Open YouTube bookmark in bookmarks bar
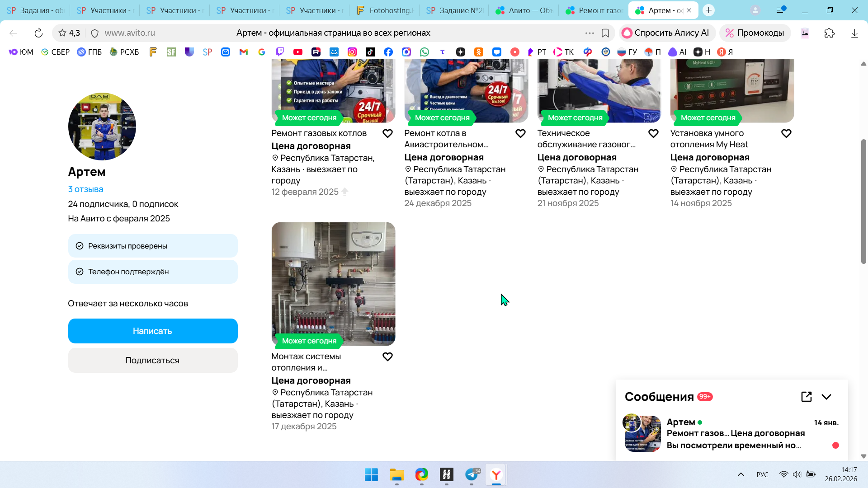 [298, 52]
